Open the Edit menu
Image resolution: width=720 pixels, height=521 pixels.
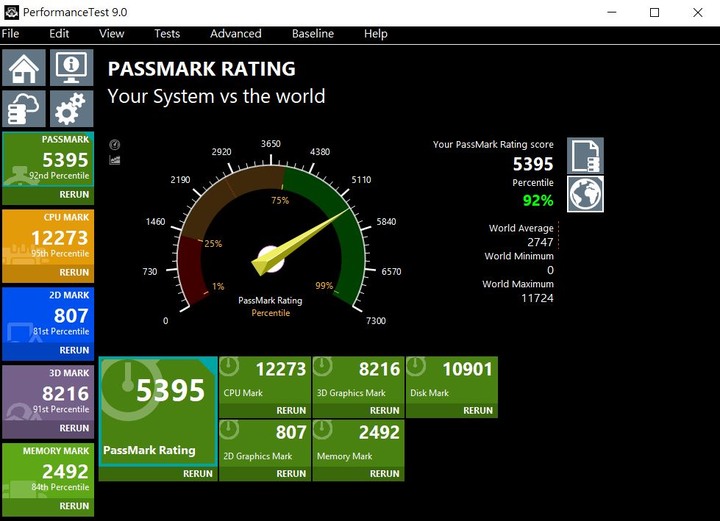click(x=59, y=34)
